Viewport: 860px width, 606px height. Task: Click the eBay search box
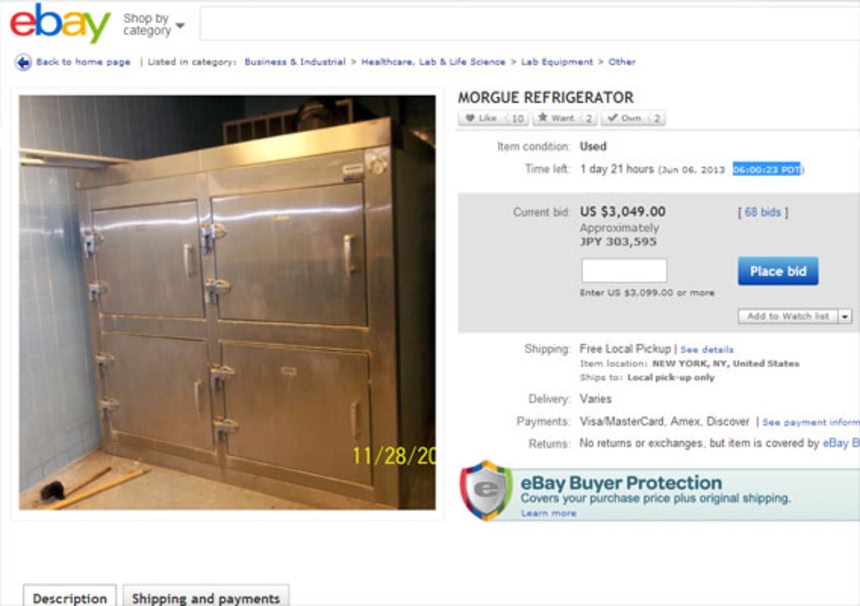530,24
